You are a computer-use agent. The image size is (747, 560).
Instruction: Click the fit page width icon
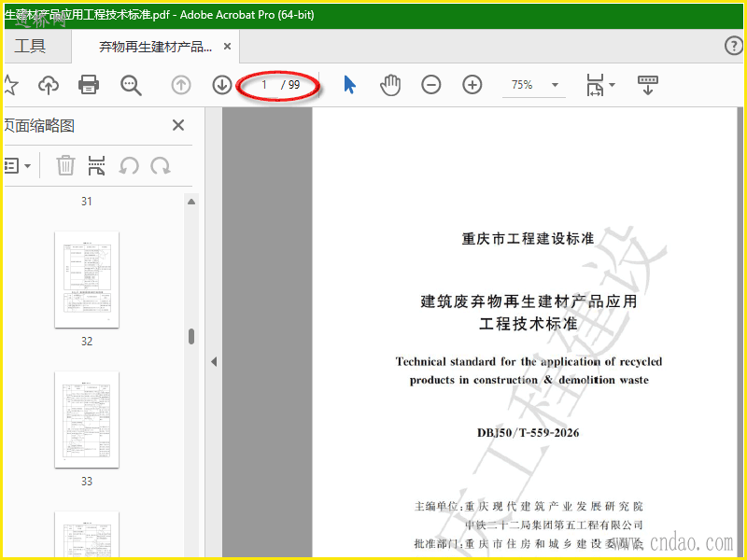(x=595, y=85)
